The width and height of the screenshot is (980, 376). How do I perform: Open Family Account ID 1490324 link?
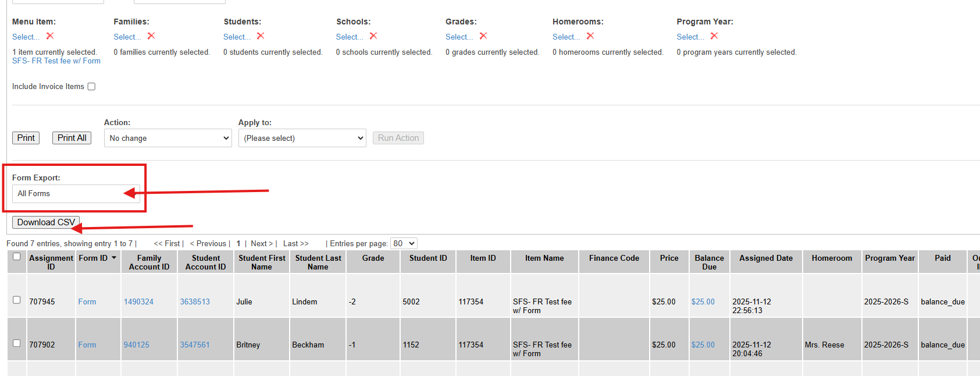[x=138, y=301]
